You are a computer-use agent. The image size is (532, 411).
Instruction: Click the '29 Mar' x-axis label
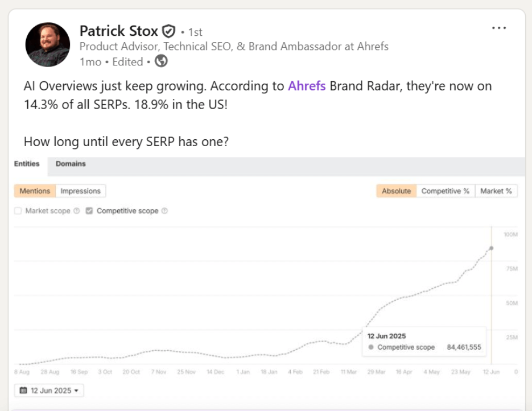(x=376, y=372)
